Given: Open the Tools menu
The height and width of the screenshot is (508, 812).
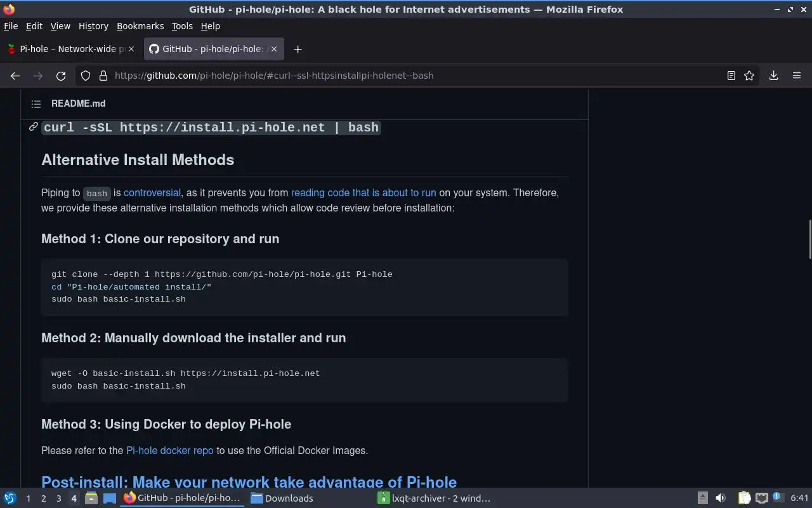Looking at the screenshot, I should point(182,26).
